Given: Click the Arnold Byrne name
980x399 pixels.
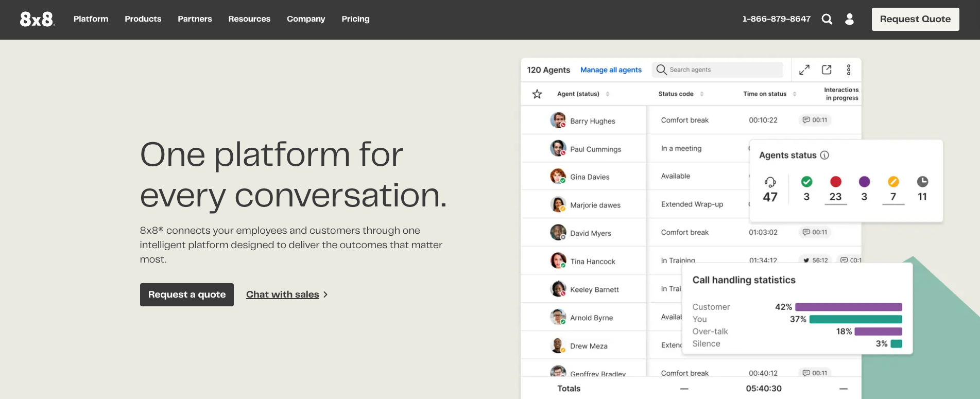Looking at the screenshot, I should click(x=591, y=318).
